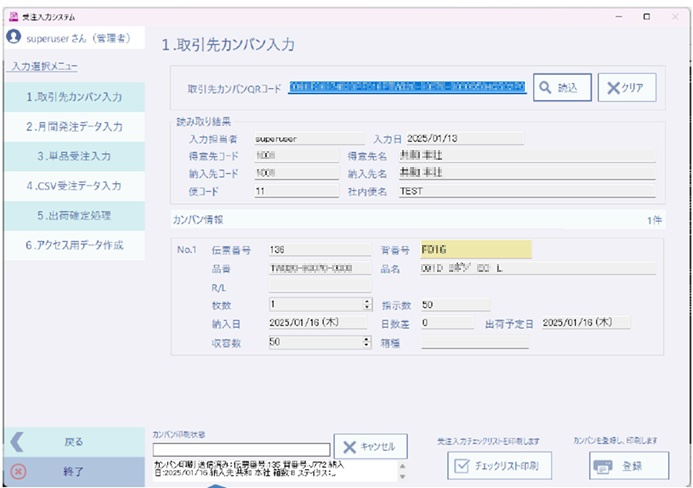Open 6.アクセス用データ作成 menu item
Viewport: 693px width, 488px height.
74,245
